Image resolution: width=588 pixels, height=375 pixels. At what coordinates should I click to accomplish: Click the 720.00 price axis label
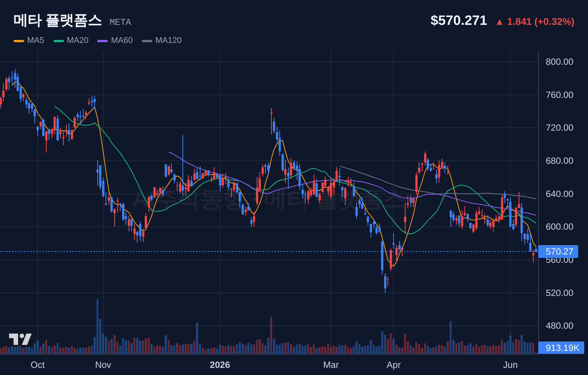point(559,128)
